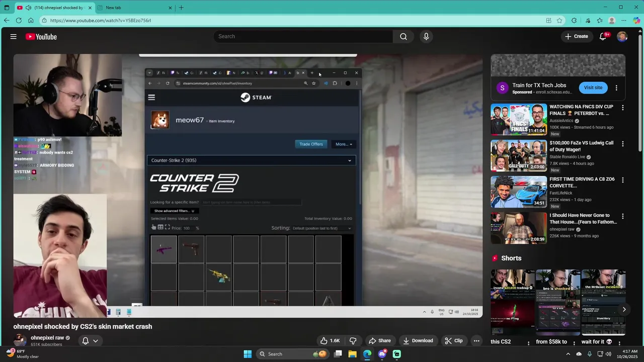
Task: Open menu for C8 ZO6 Corvette video
Action: [x=623, y=180]
